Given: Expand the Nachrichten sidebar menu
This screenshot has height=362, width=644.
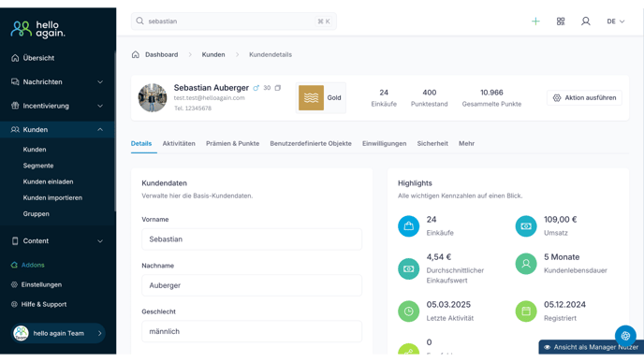Looking at the screenshot, I should (x=58, y=82).
